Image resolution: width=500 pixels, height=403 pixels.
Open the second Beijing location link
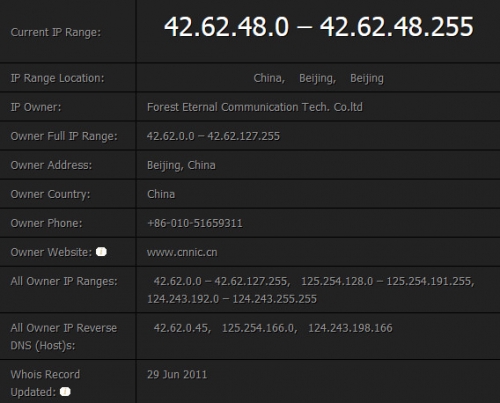(367, 78)
